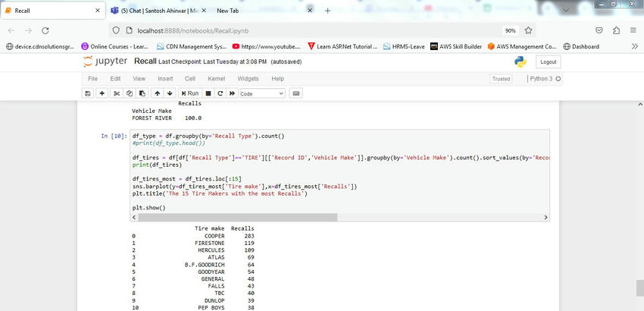Image resolution: width=644 pixels, height=311 pixels.
Task: Insert a cell below with the plus icon
Action: [x=102, y=93]
